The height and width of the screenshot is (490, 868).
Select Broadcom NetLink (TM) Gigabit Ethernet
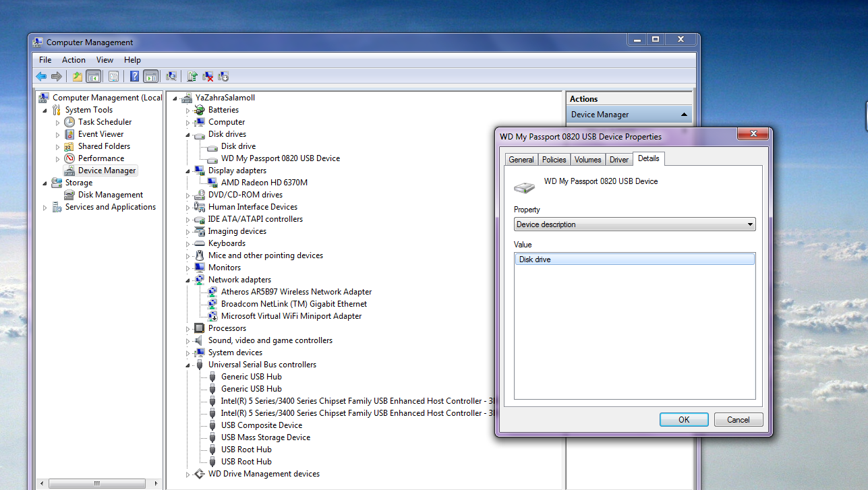(x=294, y=304)
